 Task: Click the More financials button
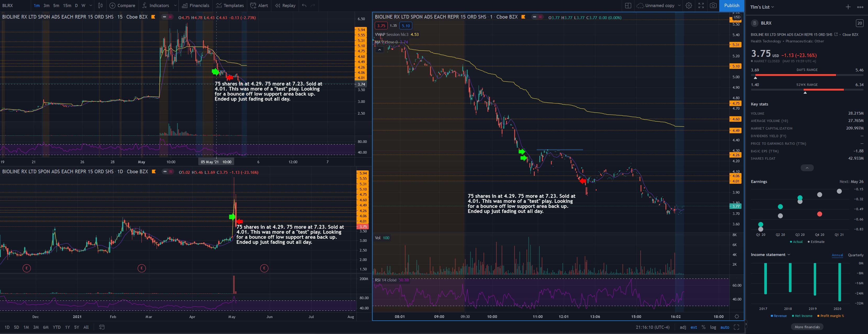coord(807,327)
